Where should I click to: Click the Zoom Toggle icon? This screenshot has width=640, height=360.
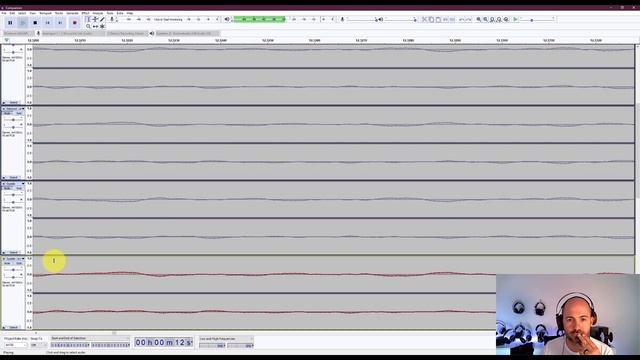click(506, 19)
